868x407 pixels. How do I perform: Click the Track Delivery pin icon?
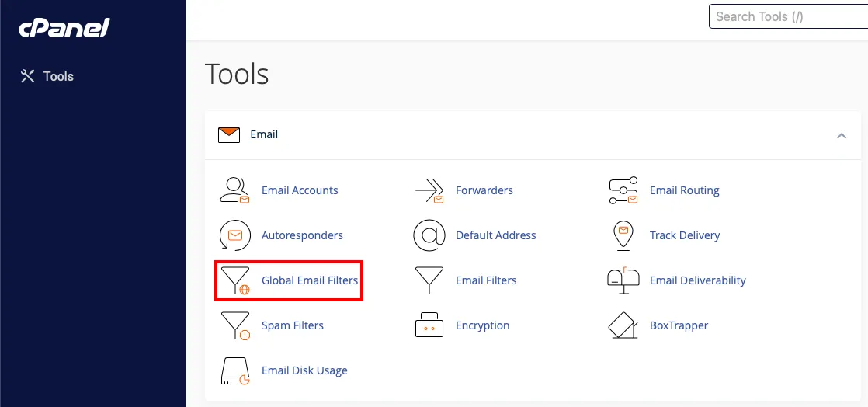623,235
